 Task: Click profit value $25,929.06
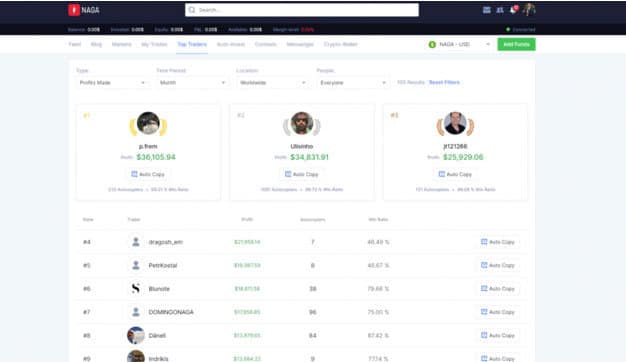pyautogui.click(x=463, y=157)
